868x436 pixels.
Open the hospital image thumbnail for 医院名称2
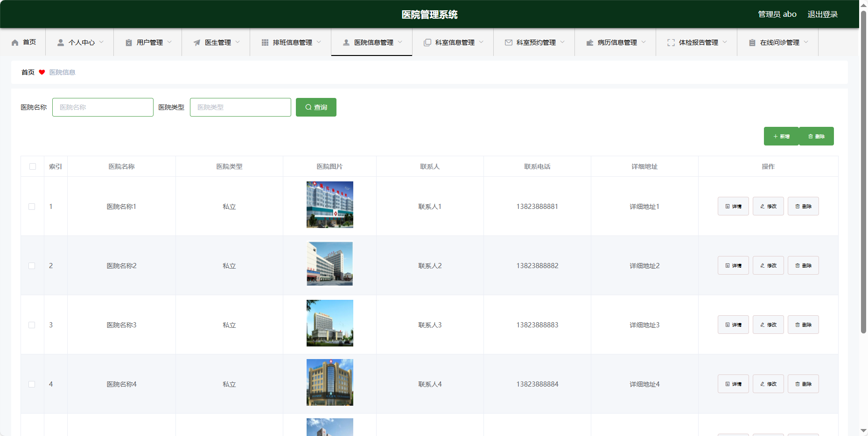pos(330,264)
